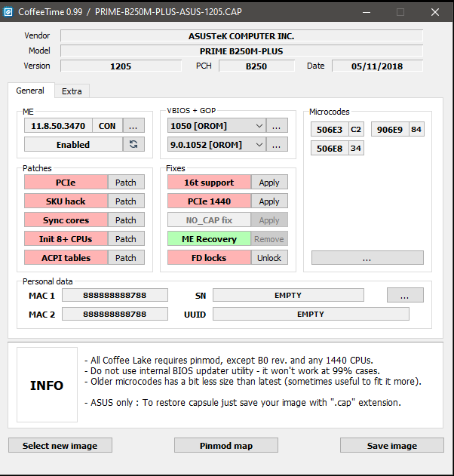Click the C2 revision of 506E3

tap(356, 129)
